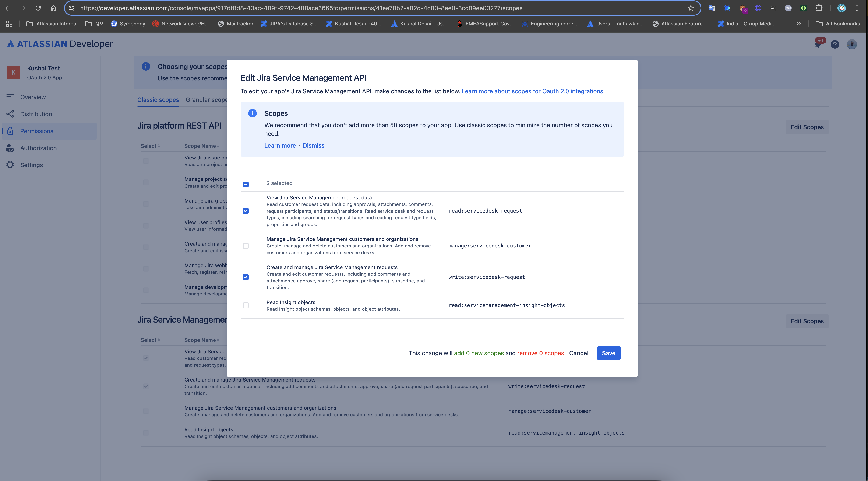This screenshot has width=868, height=481.
Task: Dismiss the Scopes recommendation notice
Action: pyautogui.click(x=313, y=146)
